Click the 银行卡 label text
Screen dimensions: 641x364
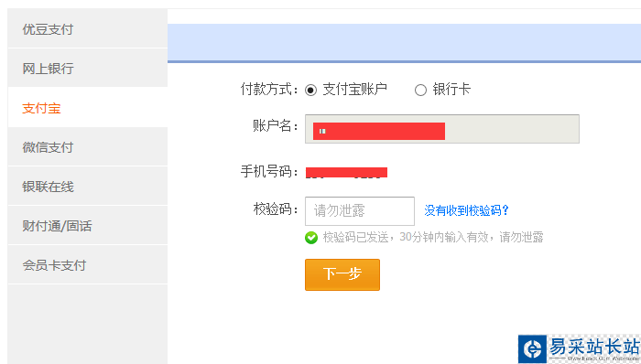pyautogui.click(x=451, y=90)
